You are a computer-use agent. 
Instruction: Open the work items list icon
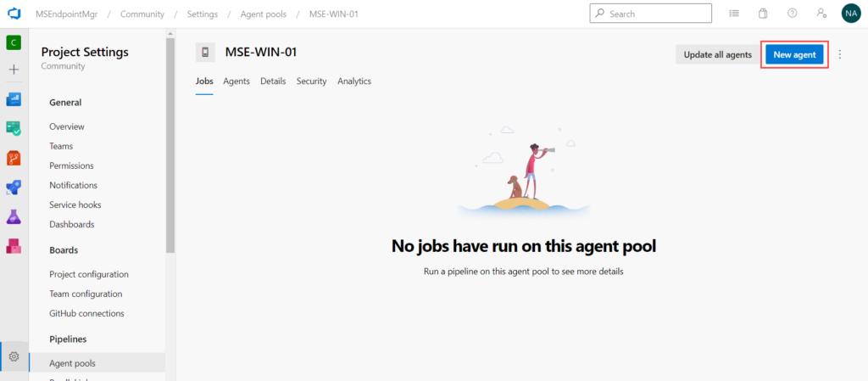(734, 14)
